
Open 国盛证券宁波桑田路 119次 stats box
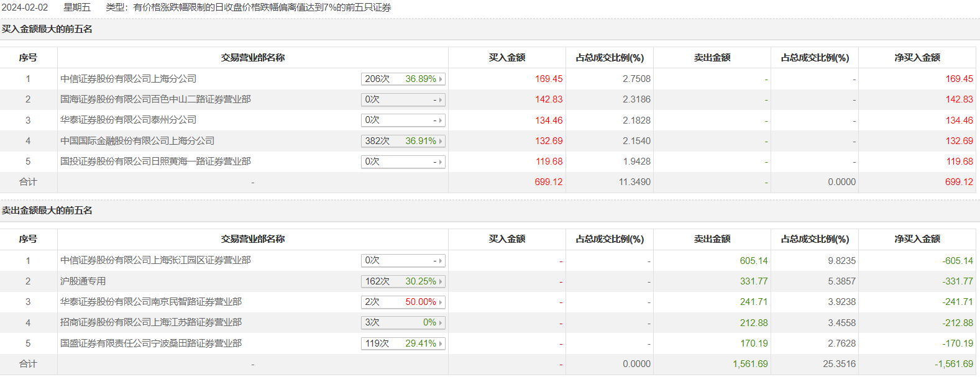tap(403, 343)
